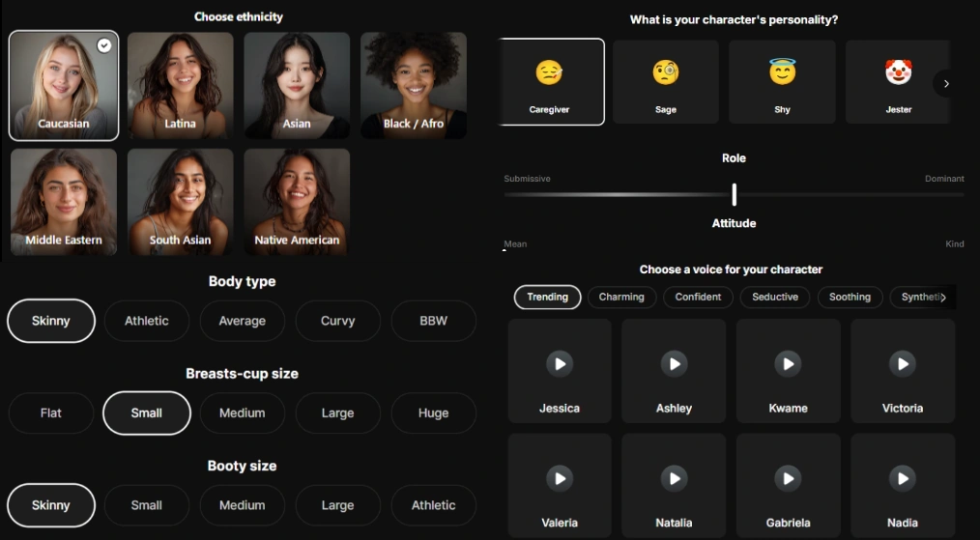This screenshot has height=540, width=980.
Task: Show more personality options with right arrow
Action: click(946, 83)
